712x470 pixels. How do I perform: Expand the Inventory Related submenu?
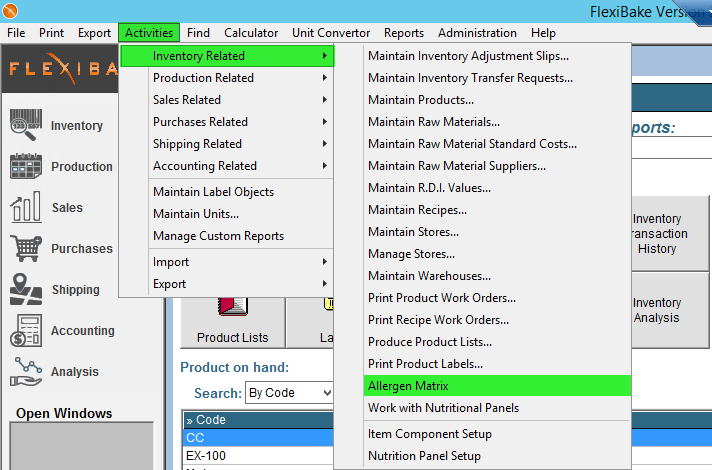pyautogui.click(x=227, y=56)
